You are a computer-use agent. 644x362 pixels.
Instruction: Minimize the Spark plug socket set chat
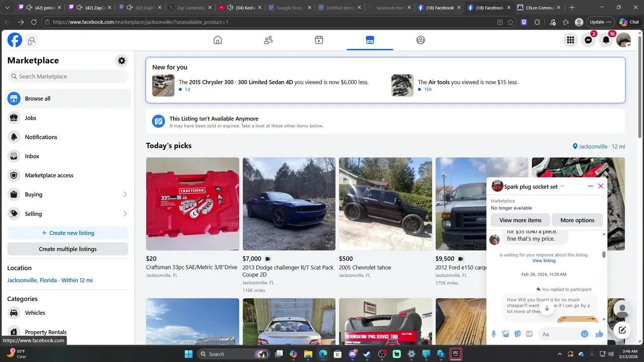coord(590,186)
